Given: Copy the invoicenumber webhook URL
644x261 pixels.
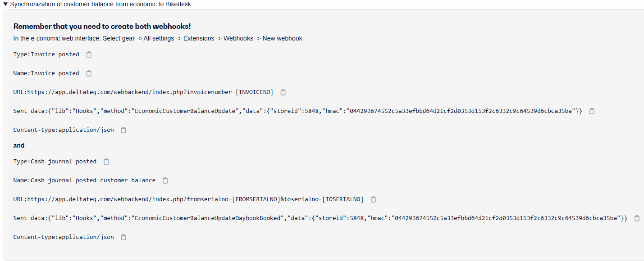Looking at the screenshot, I should pyautogui.click(x=283, y=92).
